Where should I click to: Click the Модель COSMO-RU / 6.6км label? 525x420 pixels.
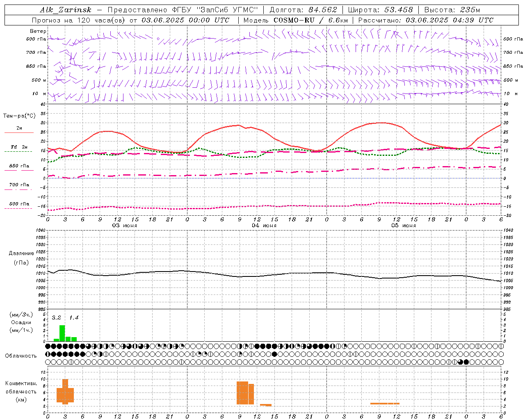tap(296, 20)
